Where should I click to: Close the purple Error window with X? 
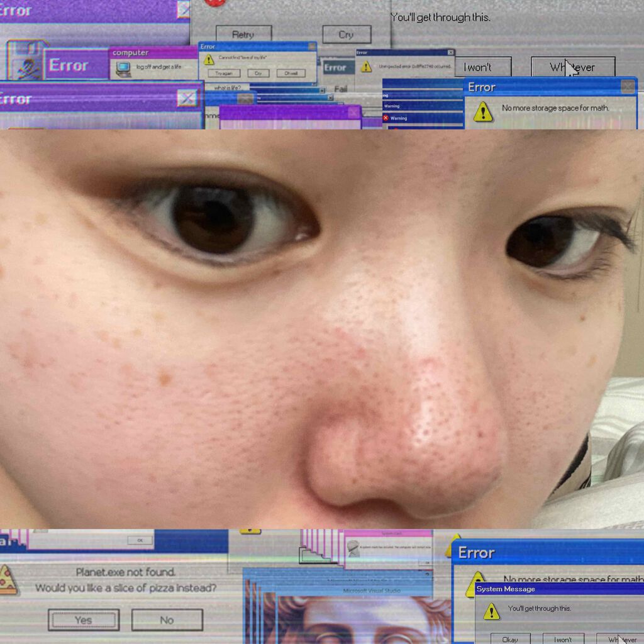pyautogui.click(x=186, y=98)
